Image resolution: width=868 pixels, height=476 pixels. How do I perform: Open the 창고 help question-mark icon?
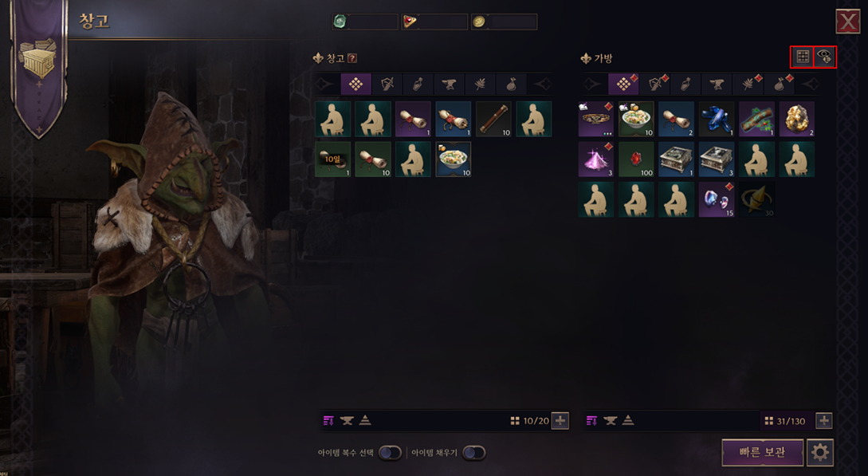coord(352,58)
